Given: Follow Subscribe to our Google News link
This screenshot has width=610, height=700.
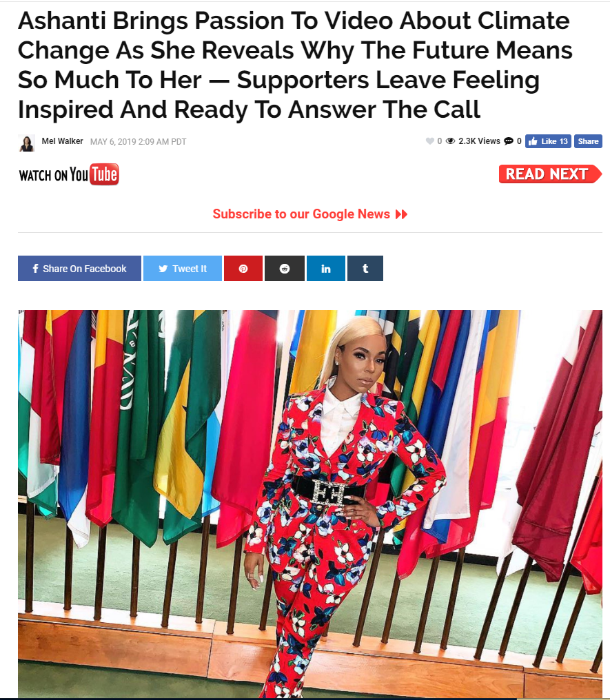Looking at the screenshot, I should tap(310, 214).
